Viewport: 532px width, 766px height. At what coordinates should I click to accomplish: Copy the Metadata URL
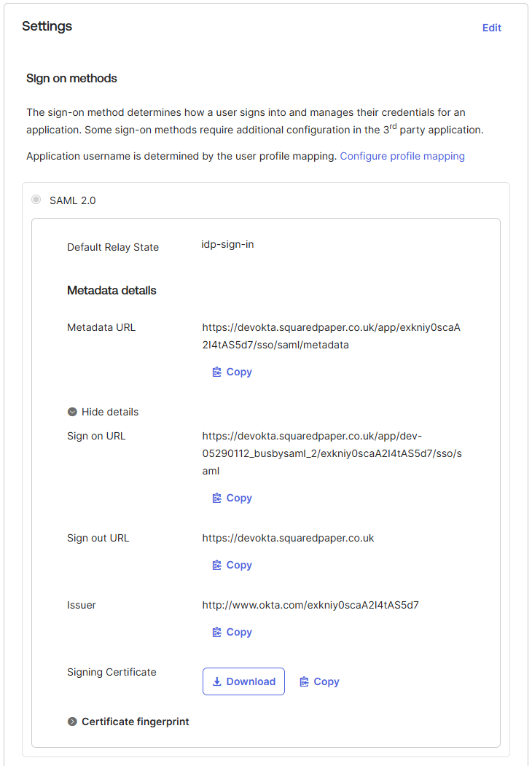pyautogui.click(x=232, y=372)
